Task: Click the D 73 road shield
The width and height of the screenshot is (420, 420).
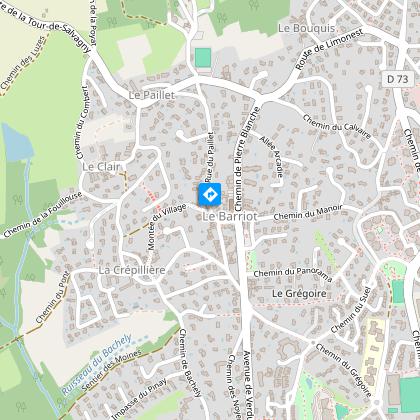Action: 398,79
